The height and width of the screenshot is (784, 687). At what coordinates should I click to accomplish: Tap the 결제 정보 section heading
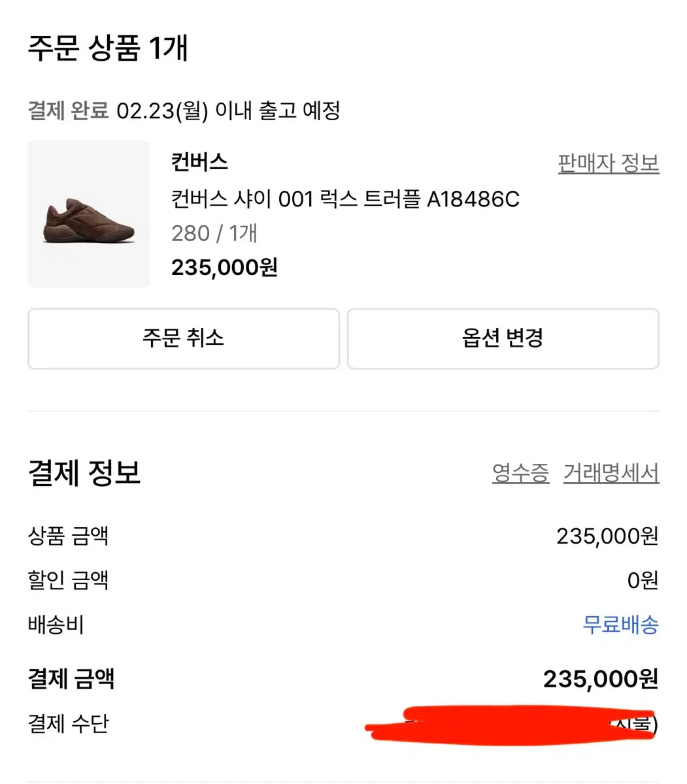(84, 473)
